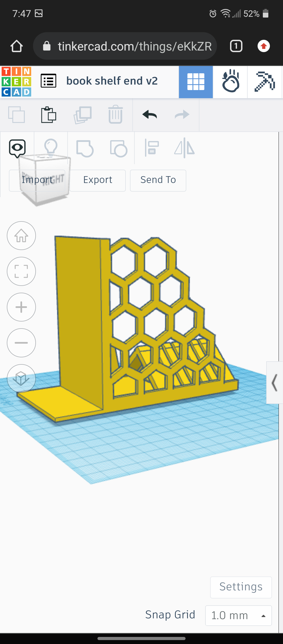Click the Align tool icon
The image size is (283, 644).
click(152, 148)
